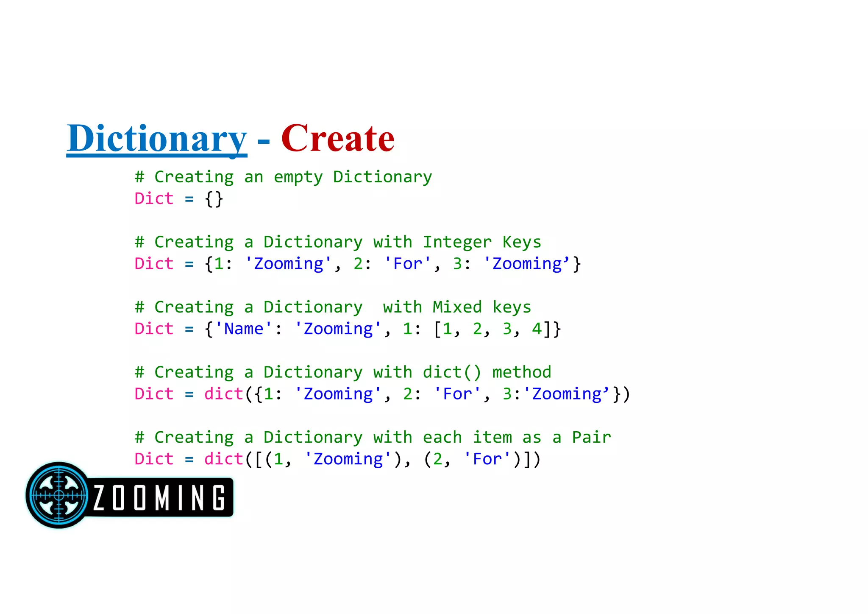Screen dimensions: 868x614
Task: Click first 'Zooming' string in Integer Keys line
Action: pos(288,264)
